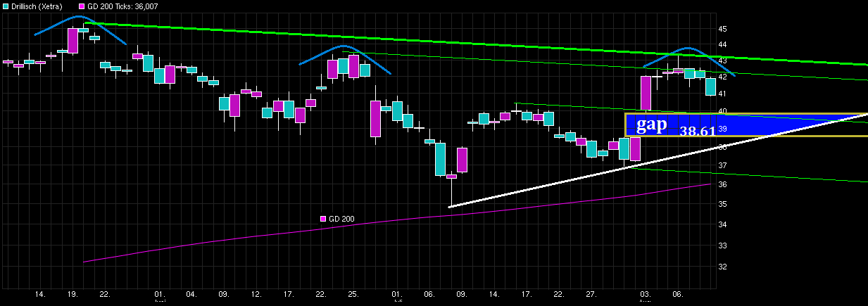The height and width of the screenshot is (306, 868).
Task: Click the magenta swatch beside the in-chart GD 200 label
Action: pyautogui.click(x=323, y=219)
